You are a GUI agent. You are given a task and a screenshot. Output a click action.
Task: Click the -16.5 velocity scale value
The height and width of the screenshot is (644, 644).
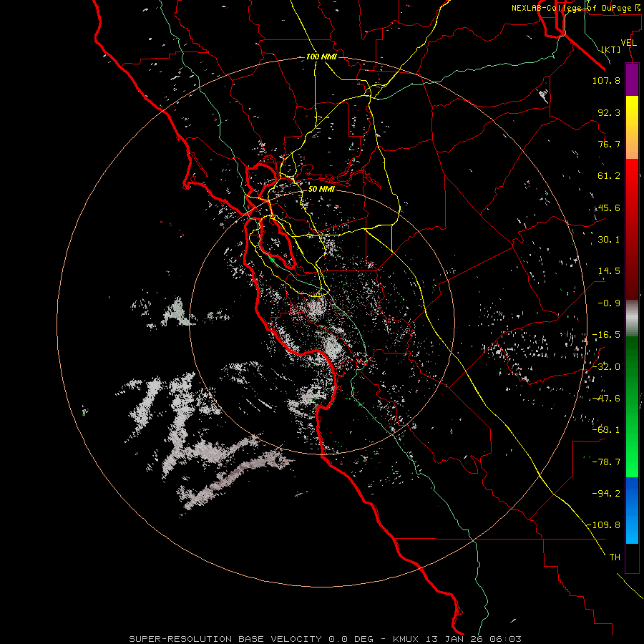[x=606, y=335]
